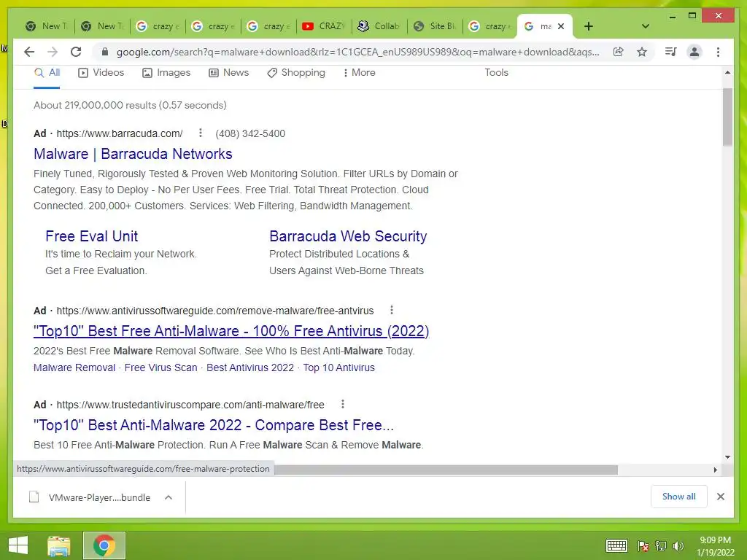This screenshot has height=560, width=747.
Task: Open the Action Center flag icon
Action: click(x=643, y=545)
